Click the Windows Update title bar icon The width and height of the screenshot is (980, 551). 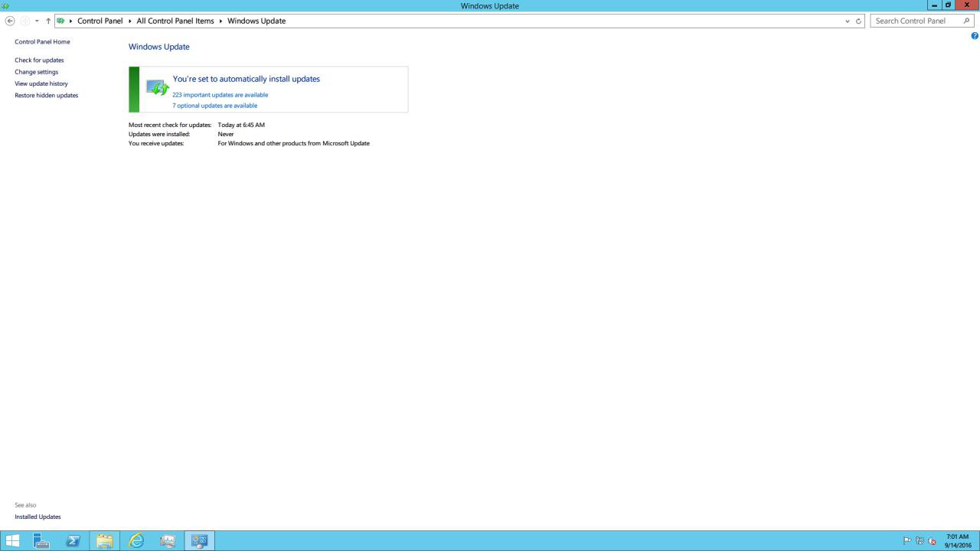(x=6, y=5)
